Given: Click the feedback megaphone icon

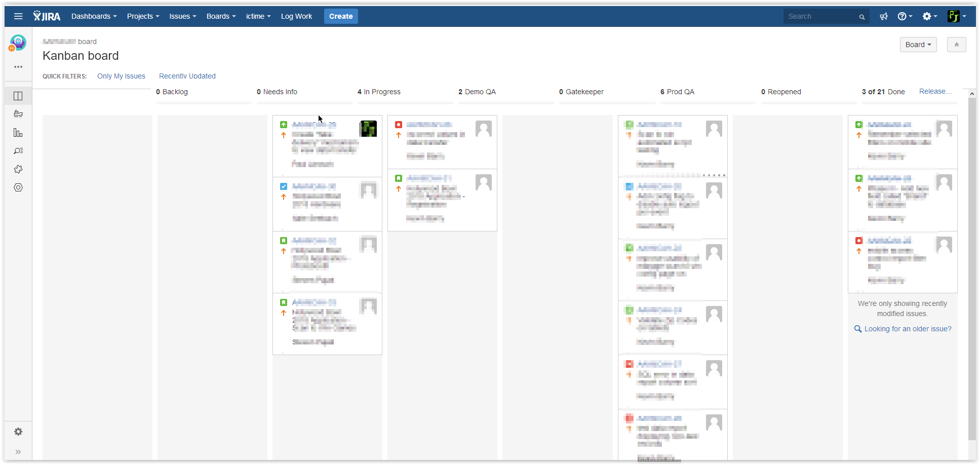Looking at the screenshot, I should (x=884, y=16).
